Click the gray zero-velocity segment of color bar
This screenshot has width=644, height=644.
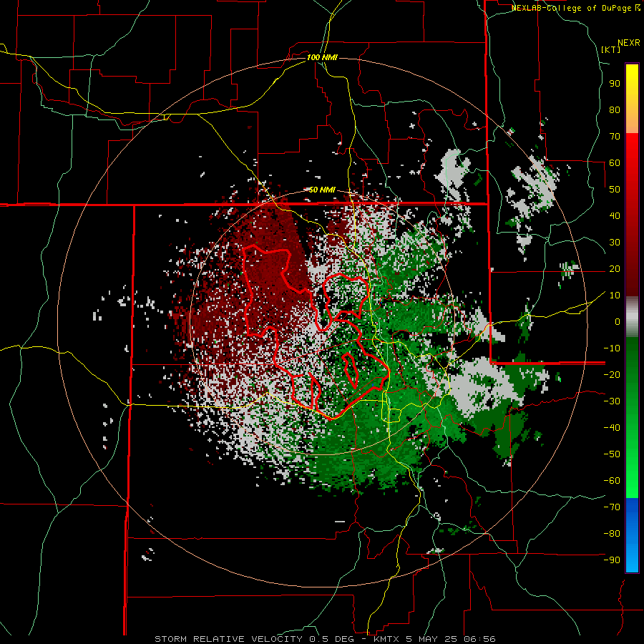click(x=632, y=317)
